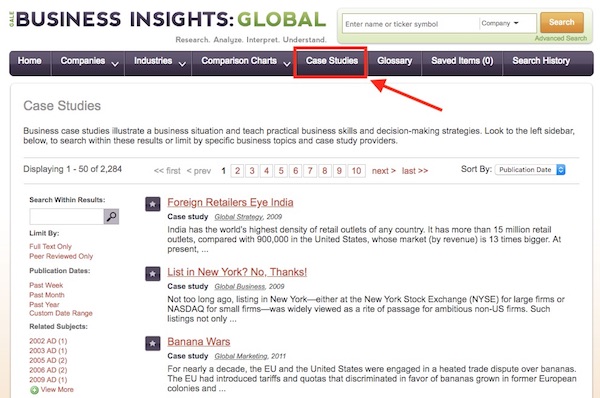Click the Industries menu label
This screenshot has height=398, width=600.
click(x=153, y=60)
